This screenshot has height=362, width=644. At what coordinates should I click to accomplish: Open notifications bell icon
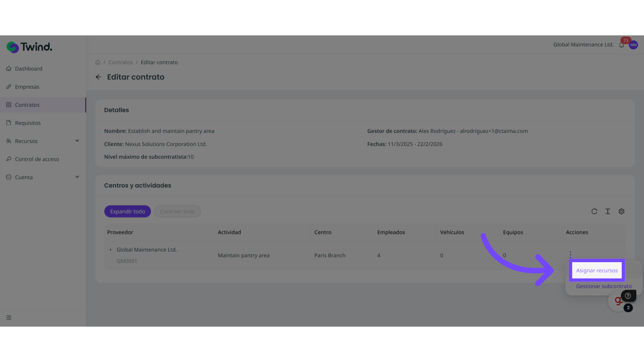(622, 45)
